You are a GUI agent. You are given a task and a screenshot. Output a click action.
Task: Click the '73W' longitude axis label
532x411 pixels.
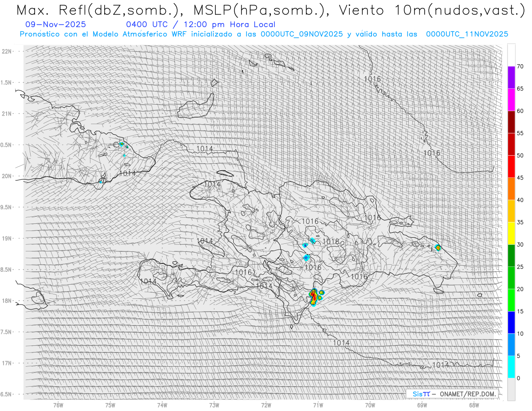point(214,405)
